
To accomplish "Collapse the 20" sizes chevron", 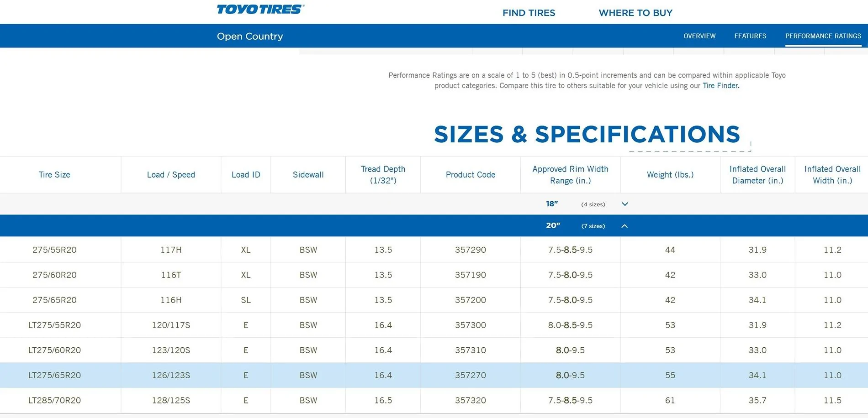I will [x=625, y=226].
